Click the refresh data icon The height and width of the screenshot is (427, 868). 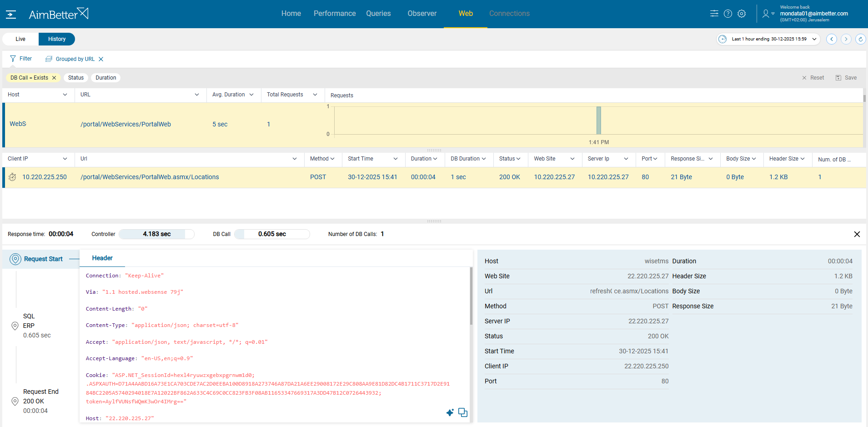click(860, 39)
